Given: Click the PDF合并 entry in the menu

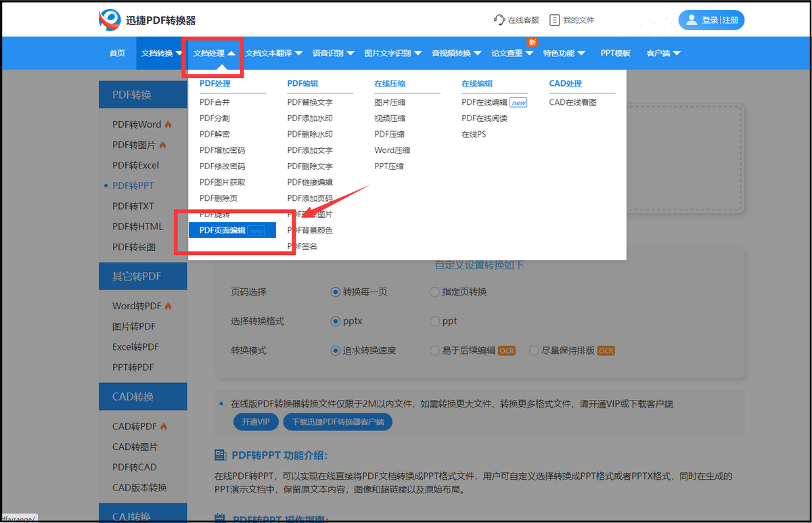Looking at the screenshot, I should pos(213,102).
